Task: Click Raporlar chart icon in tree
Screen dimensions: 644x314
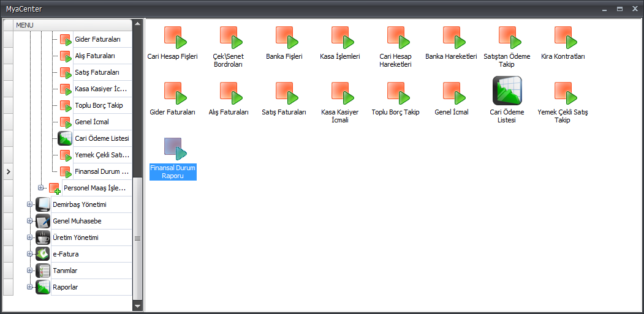Action: [43, 287]
